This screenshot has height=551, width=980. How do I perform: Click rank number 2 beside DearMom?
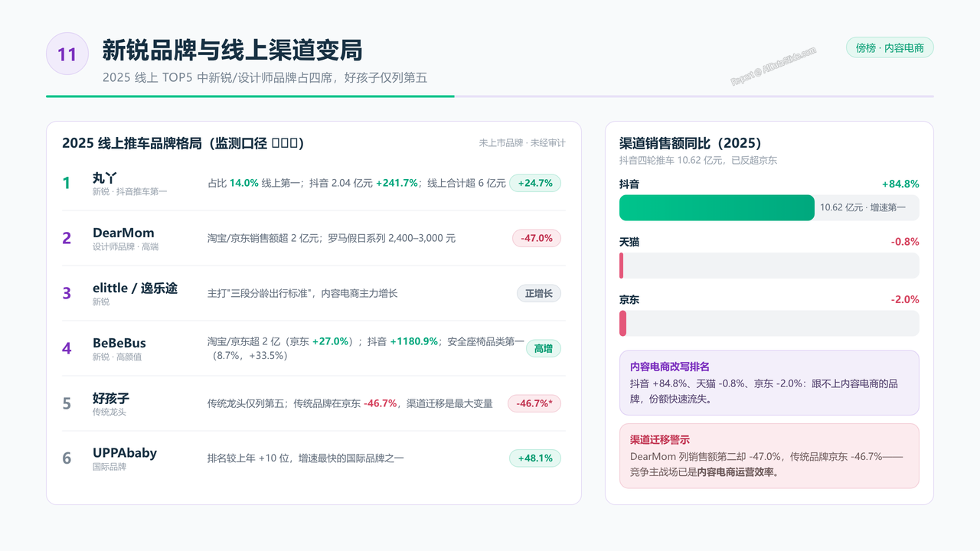(67, 238)
